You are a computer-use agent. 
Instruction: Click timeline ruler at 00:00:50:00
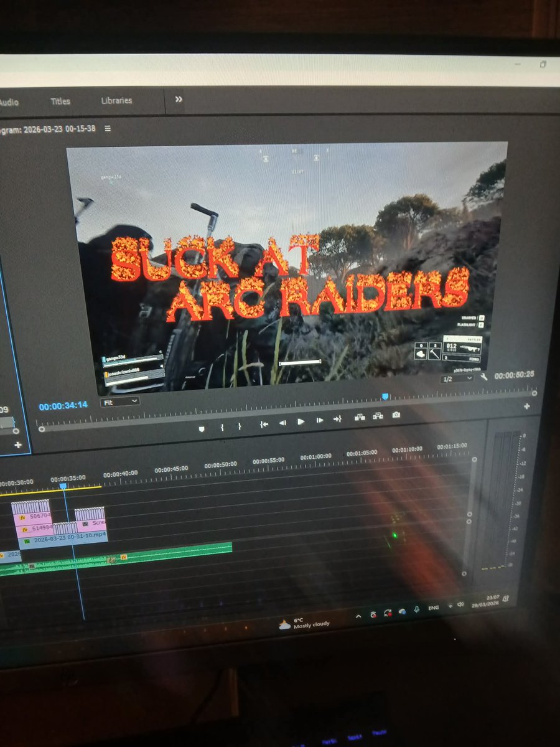pos(220,464)
